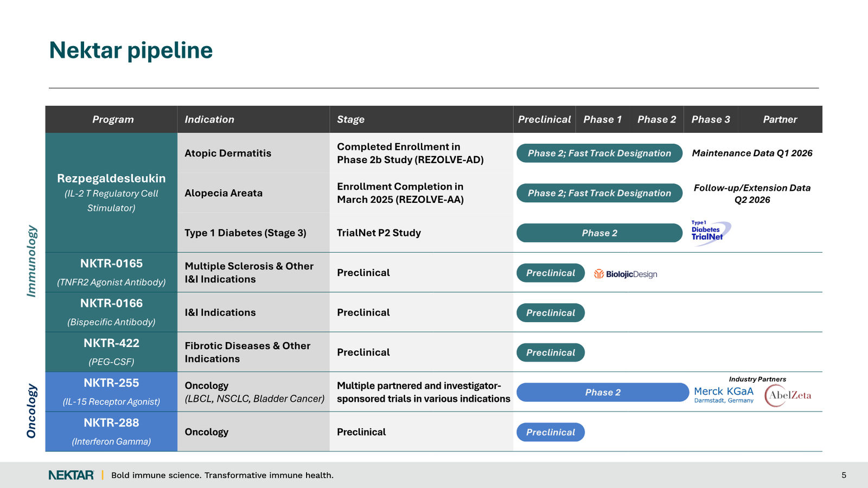The image size is (868, 488).
Task: Click the TNFR2 Agonist Antibody subtitle
Action: (x=111, y=282)
